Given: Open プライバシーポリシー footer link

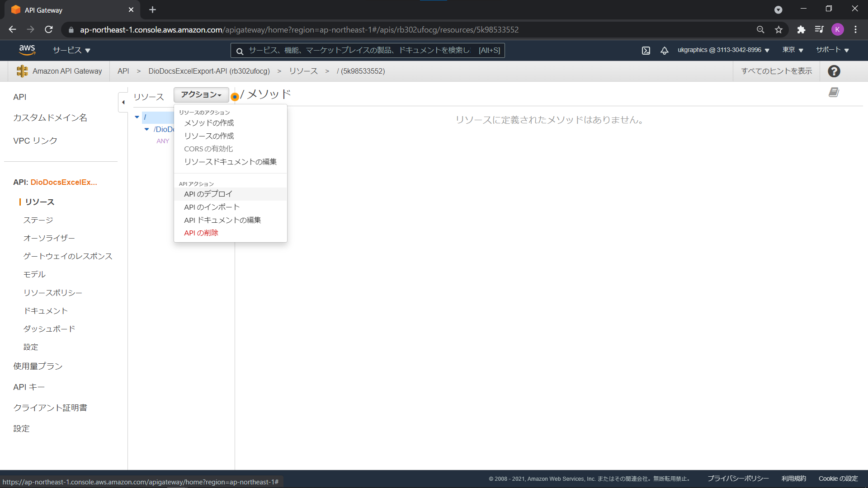Looking at the screenshot, I should coord(738,479).
